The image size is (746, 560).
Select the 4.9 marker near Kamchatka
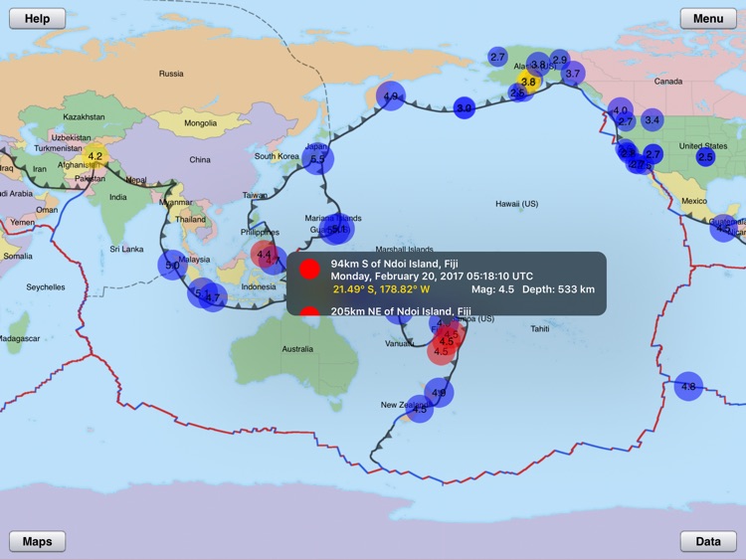(x=391, y=96)
